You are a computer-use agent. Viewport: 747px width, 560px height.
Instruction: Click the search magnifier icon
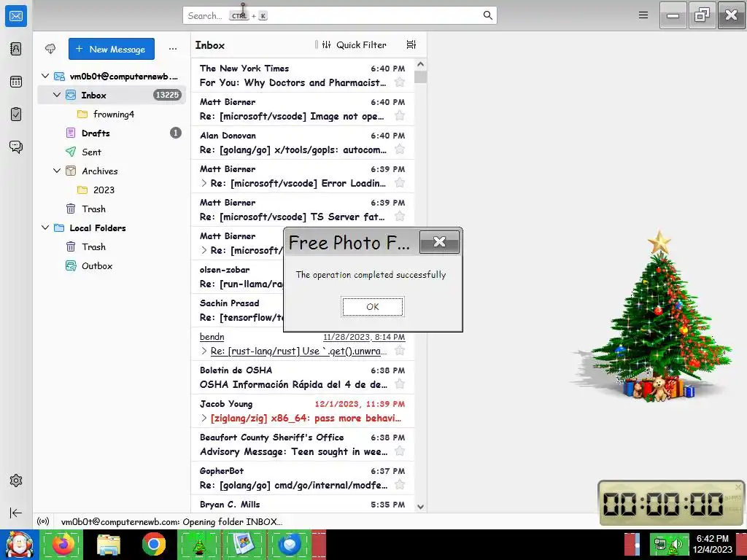pos(487,15)
